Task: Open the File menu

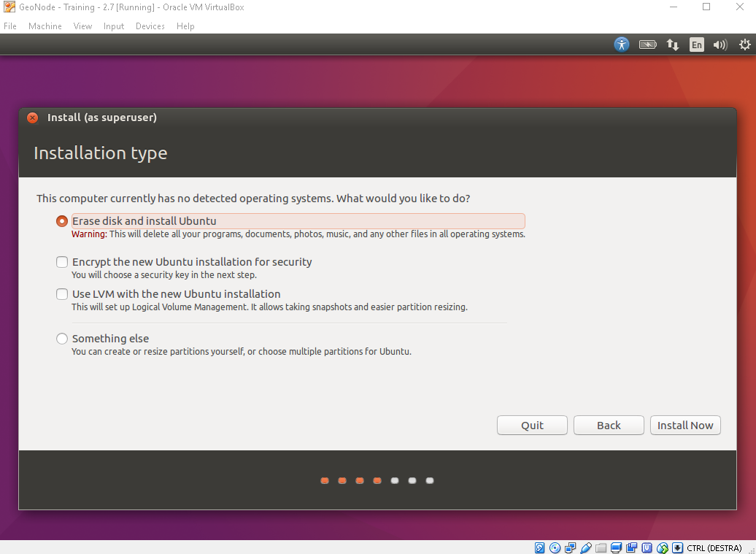Action: tap(10, 26)
